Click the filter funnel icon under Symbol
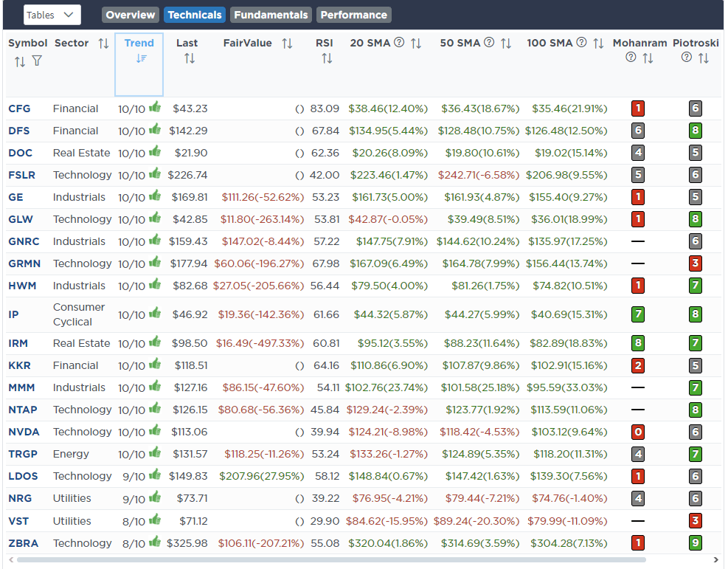This screenshot has height=569, width=728. [x=37, y=61]
